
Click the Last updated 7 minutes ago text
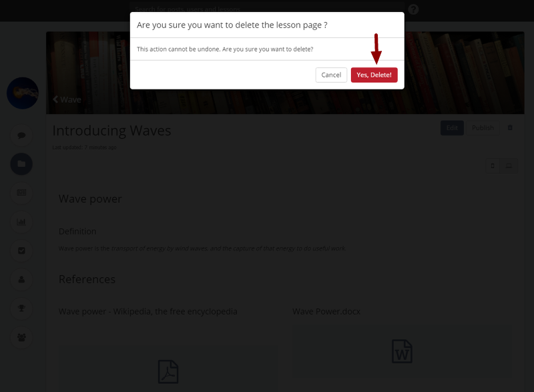click(x=84, y=148)
